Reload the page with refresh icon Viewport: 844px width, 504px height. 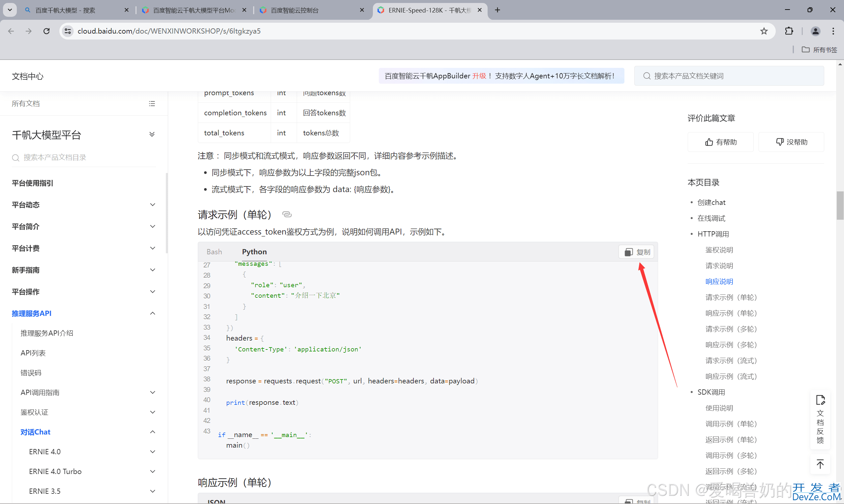point(46,31)
